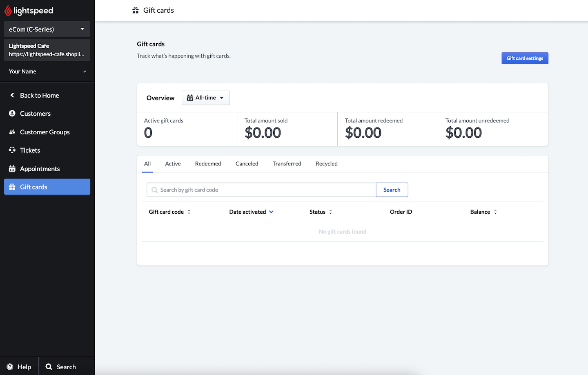
Task: Sort by the Date activated column
Action: coord(251,212)
